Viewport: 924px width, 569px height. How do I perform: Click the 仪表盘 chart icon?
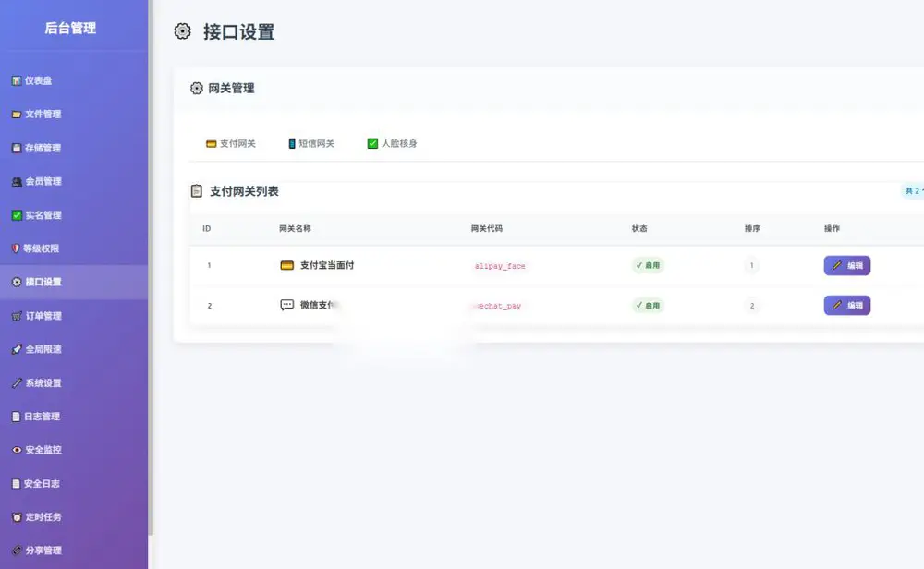coord(17,80)
